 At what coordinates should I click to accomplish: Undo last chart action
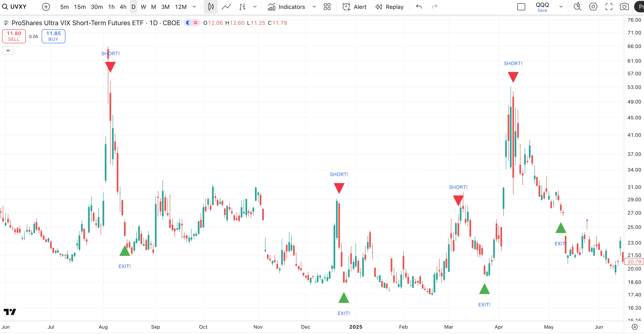(x=419, y=7)
